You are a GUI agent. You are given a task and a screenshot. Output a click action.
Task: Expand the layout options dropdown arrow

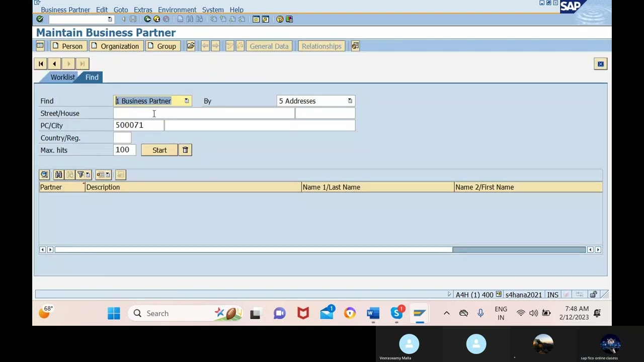[108, 174]
